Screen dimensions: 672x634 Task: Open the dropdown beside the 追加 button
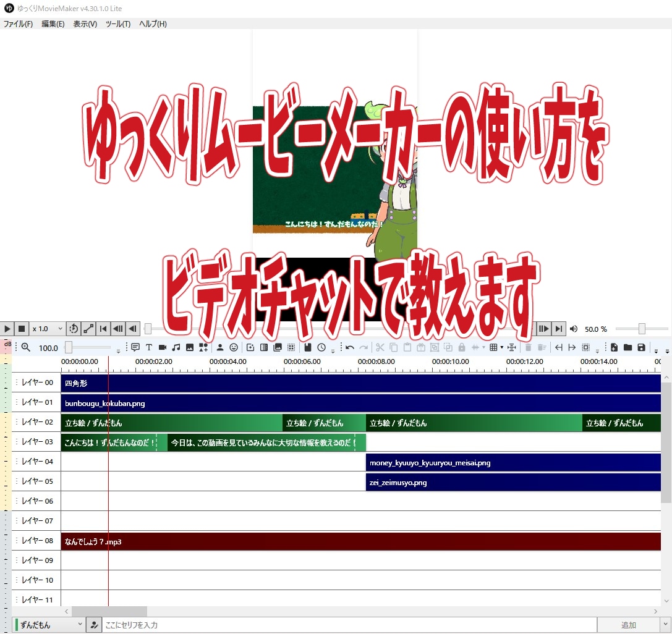point(666,625)
